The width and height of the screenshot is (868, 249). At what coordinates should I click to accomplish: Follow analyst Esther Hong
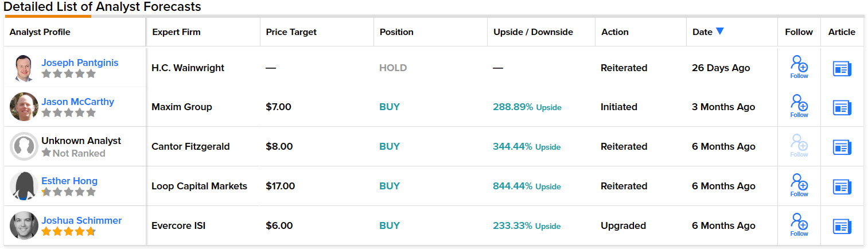click(x=799, y=185)
